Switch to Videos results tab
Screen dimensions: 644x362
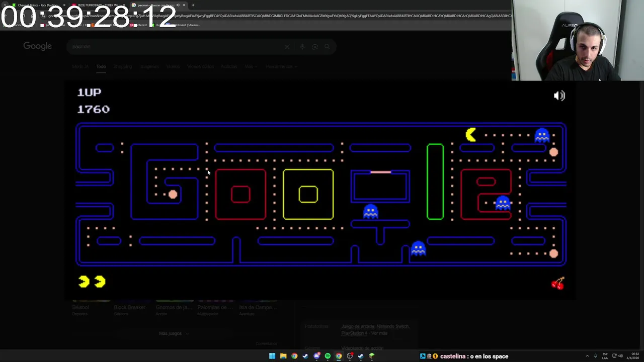tap(173, 66)
